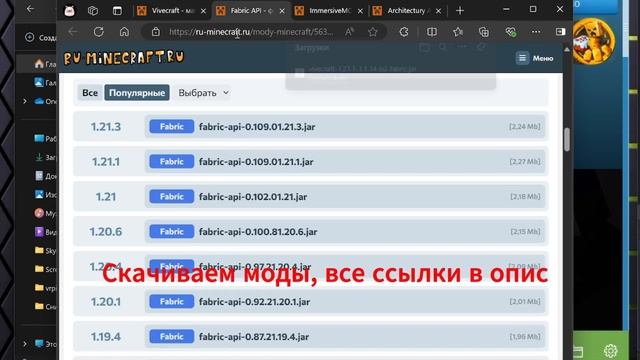Toggle the browser sidebar icon

[x=560, y=32]
